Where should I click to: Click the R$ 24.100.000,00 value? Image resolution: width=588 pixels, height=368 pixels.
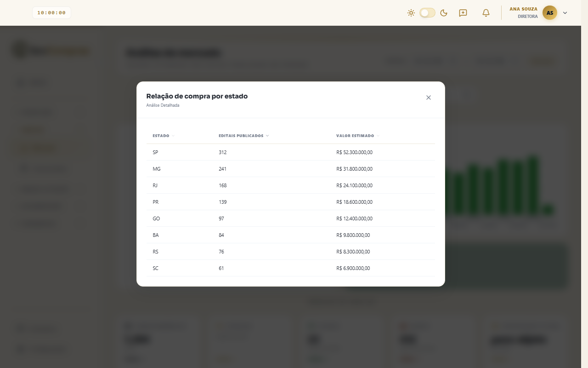(355, 185)
